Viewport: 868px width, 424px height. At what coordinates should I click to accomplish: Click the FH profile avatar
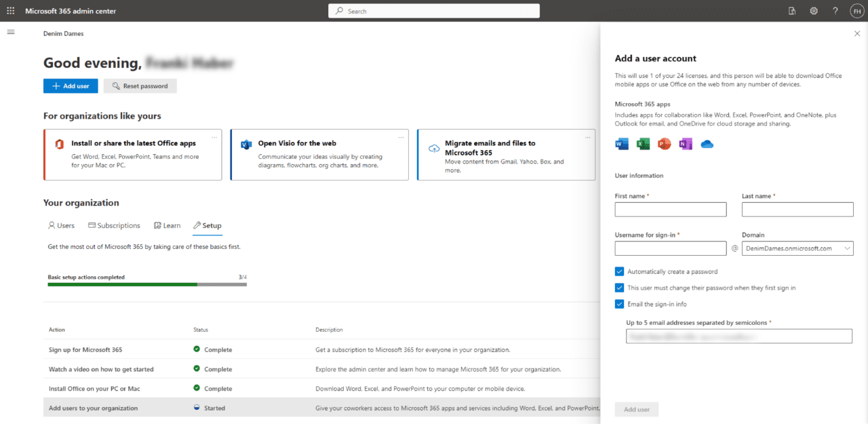click(856, 10)
